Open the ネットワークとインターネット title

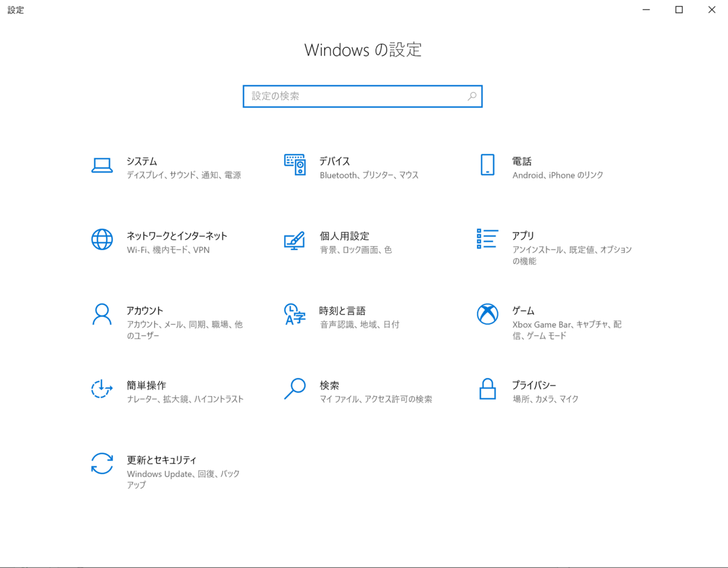click(177, 236)
